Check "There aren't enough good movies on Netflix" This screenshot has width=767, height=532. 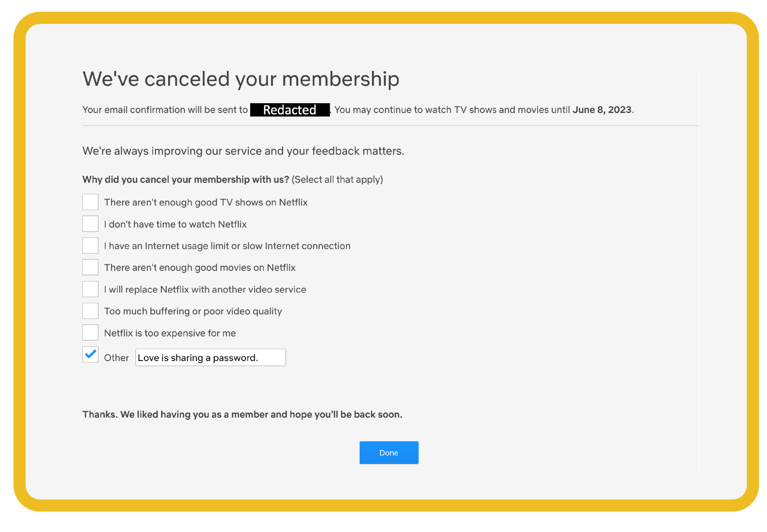point(90,267)
